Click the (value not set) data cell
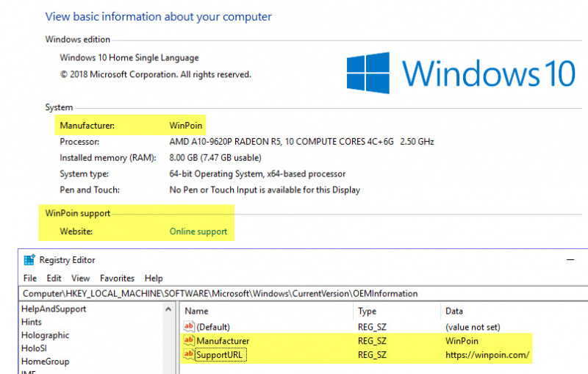 [473, 327]
